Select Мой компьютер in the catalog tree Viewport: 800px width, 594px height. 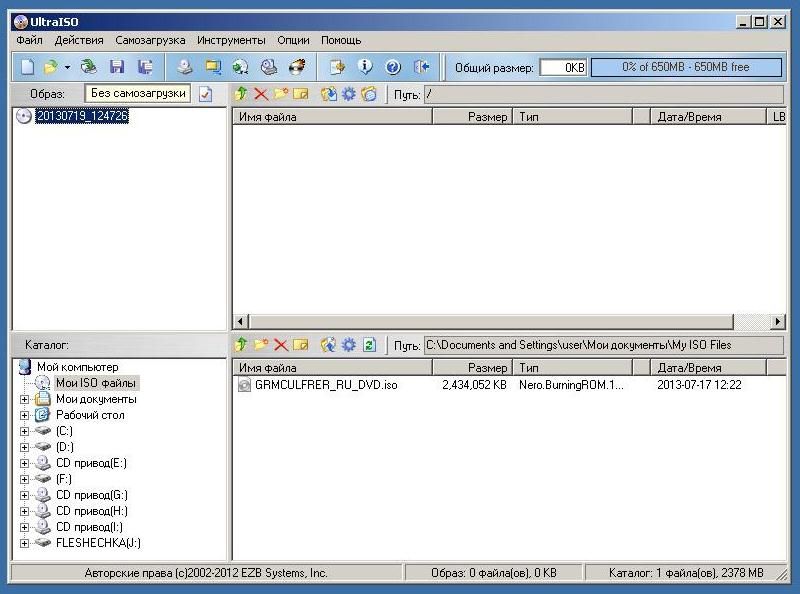pos(78,367)
